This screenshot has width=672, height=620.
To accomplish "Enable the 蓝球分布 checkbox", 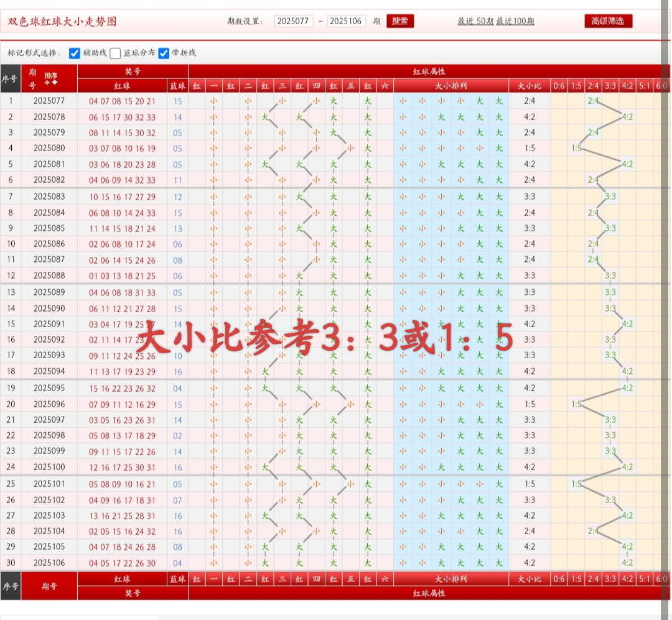I will [114, 53].
